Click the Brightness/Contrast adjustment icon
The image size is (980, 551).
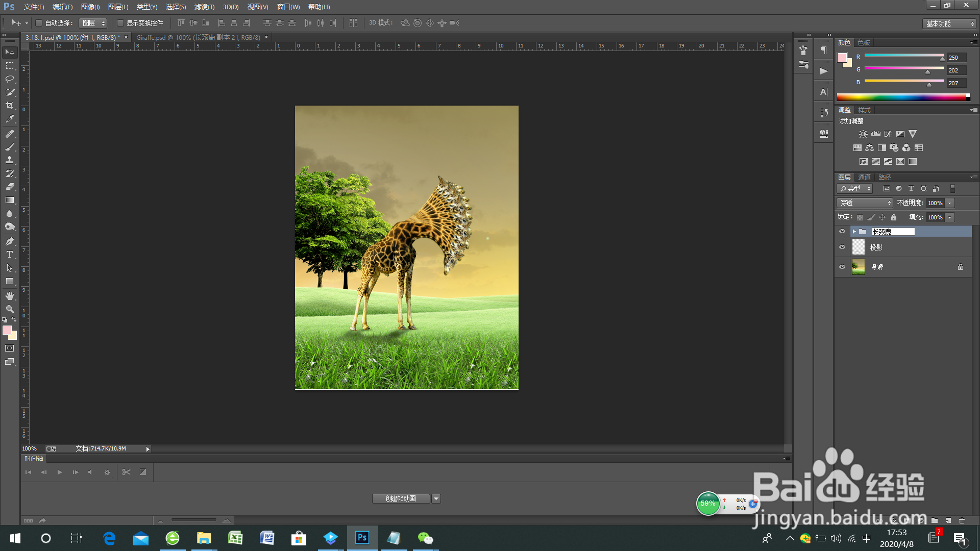pyautogui.click(x=863, y=134)
